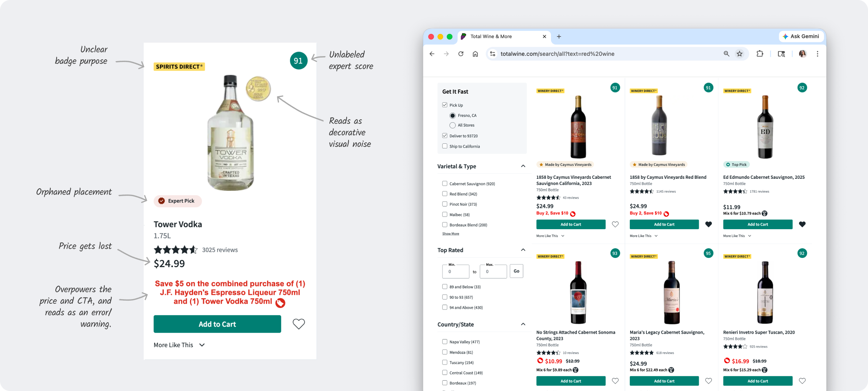Reload the Total Wine page
Image resolution: width=868 pixels, height=391 pixels.
[461, 54]
